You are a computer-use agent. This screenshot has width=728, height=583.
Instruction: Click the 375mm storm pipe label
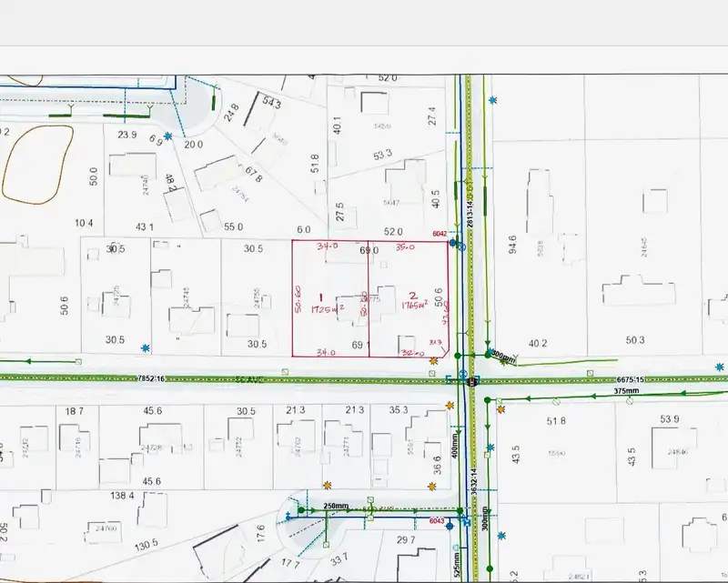625,391
